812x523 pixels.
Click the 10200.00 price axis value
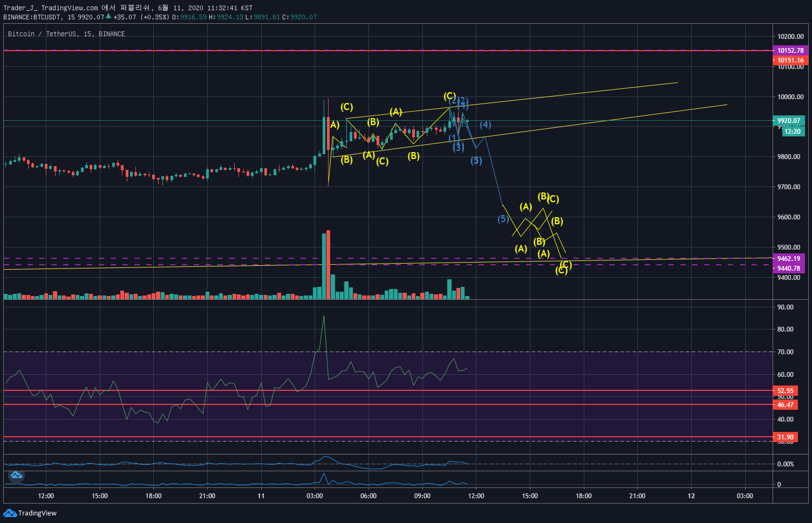click(x=790, y=37)
